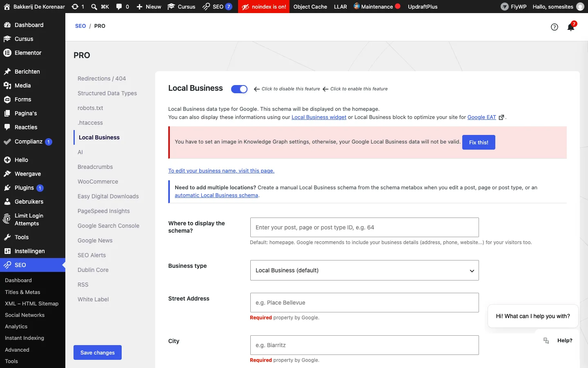
Task: Switch to the Redirections / 404 tab
Action: [102, 79]
